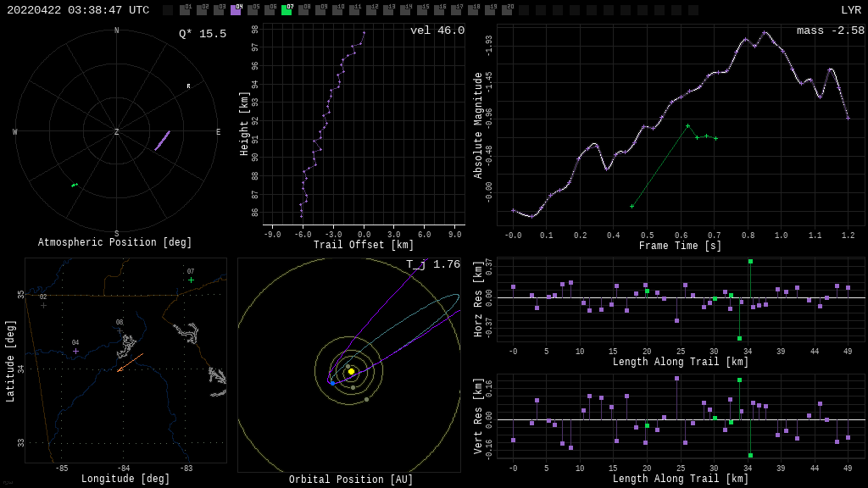This screenshot has width=868, height=488.
Task: Click the purple meteor trail in polar plot
Action: click(162, 141)
